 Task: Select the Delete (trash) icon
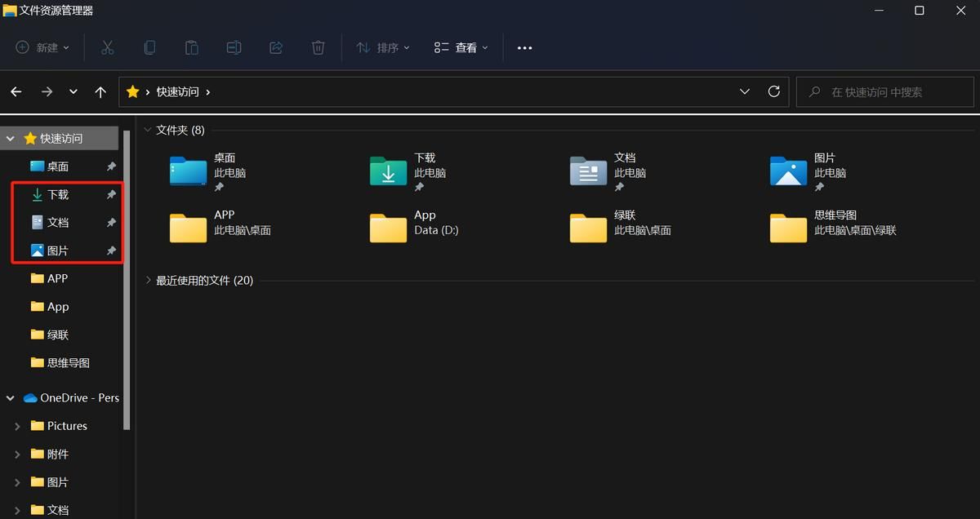[318, 47]
